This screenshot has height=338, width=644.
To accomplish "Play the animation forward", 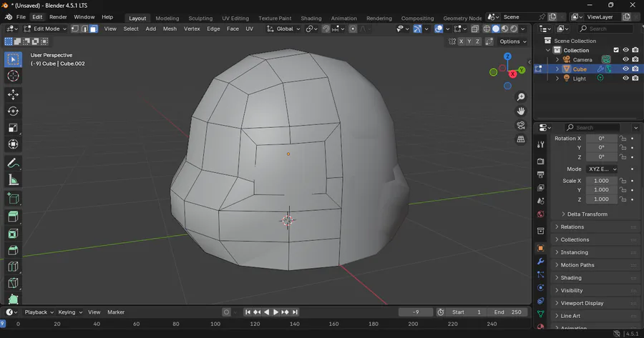I will pyautogui.click(x=275, y=312).
